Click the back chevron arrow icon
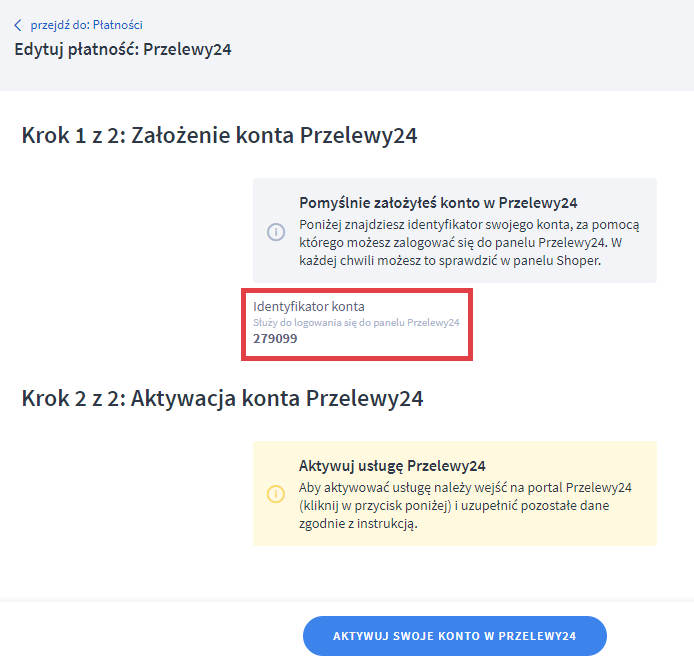 point(17,25)
